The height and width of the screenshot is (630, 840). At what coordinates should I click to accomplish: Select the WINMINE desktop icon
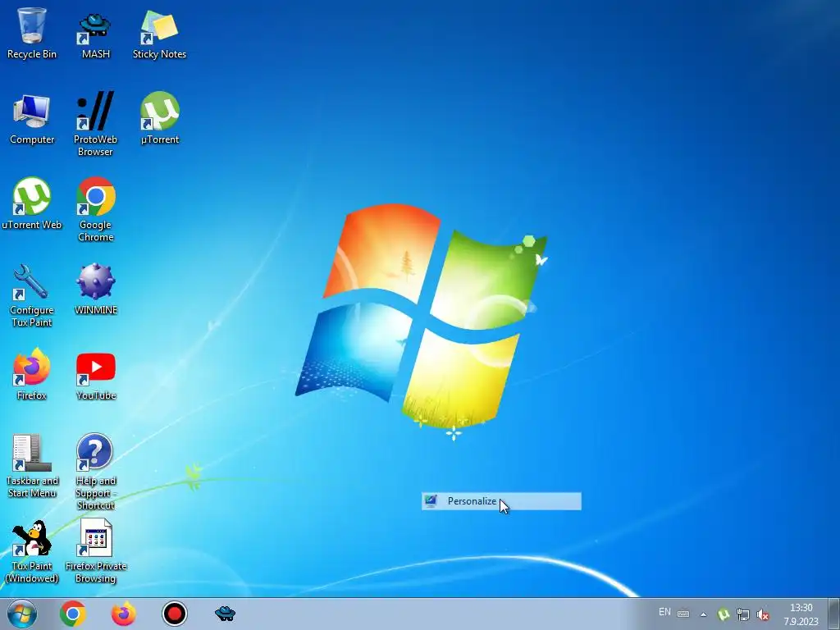click(95, 290)
